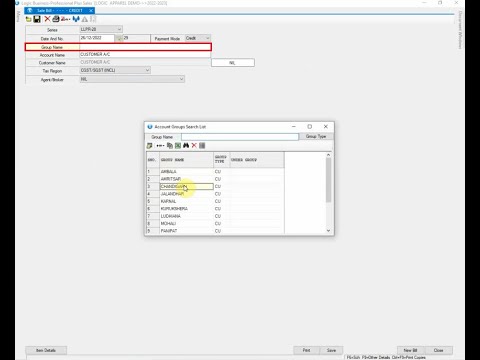Click the New Bill button
Image resolution: width=480 pixels, height=360 pixels.
(x=411, y=350)
